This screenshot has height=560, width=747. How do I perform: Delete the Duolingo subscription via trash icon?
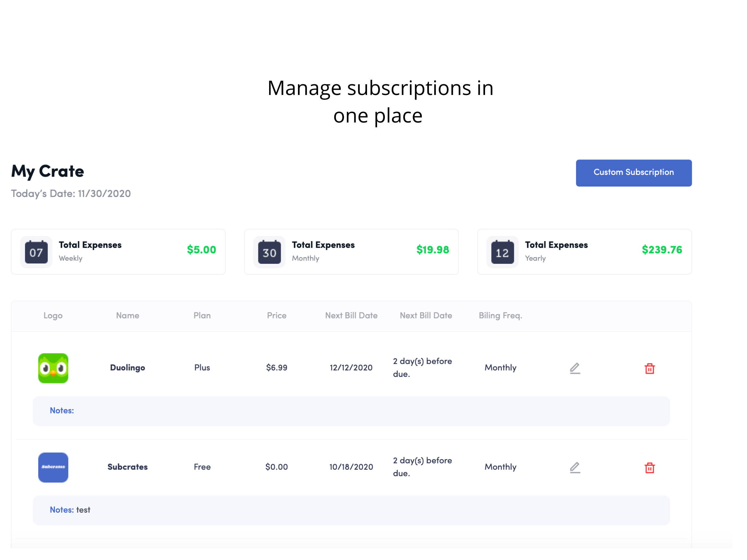(x=649, y=368)
